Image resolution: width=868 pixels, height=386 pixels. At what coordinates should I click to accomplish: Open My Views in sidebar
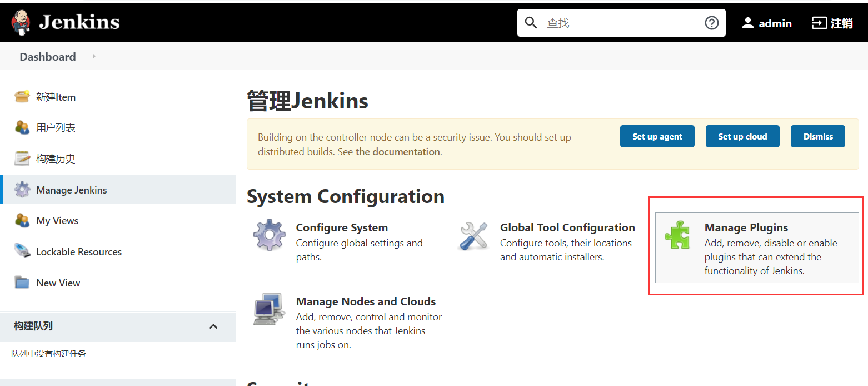tap(57, 221)
